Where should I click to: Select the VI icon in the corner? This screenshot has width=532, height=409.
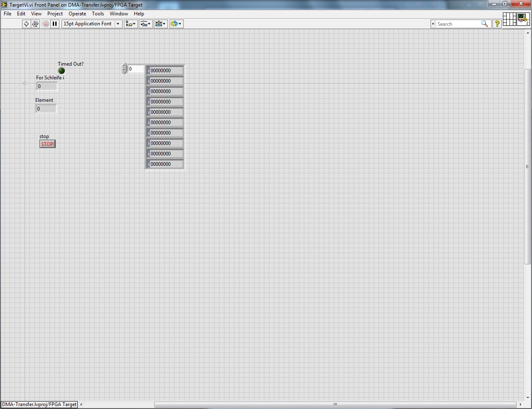[523, 19]
